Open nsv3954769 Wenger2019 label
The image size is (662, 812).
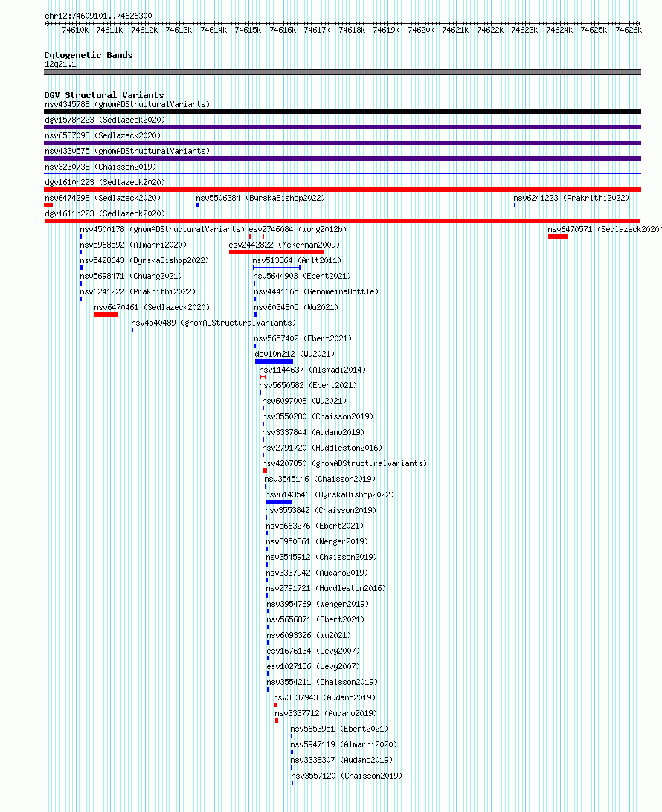click(x=318, y=604)
